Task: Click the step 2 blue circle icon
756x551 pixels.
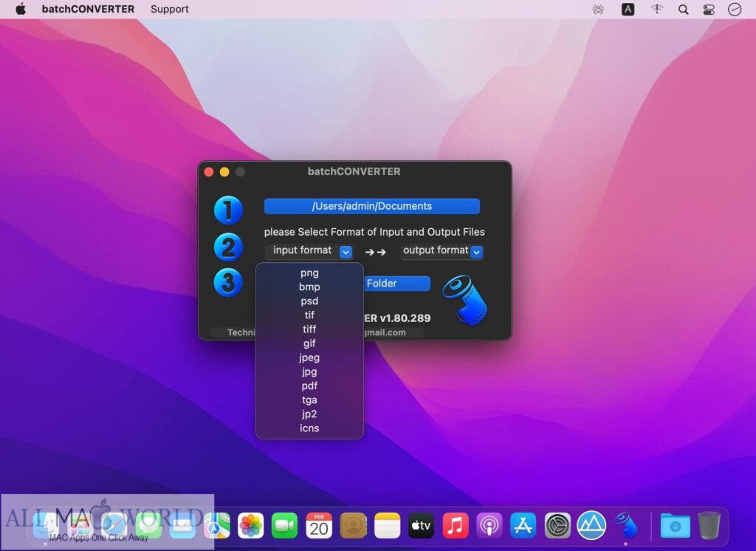Action: click(x=228, y=247)
